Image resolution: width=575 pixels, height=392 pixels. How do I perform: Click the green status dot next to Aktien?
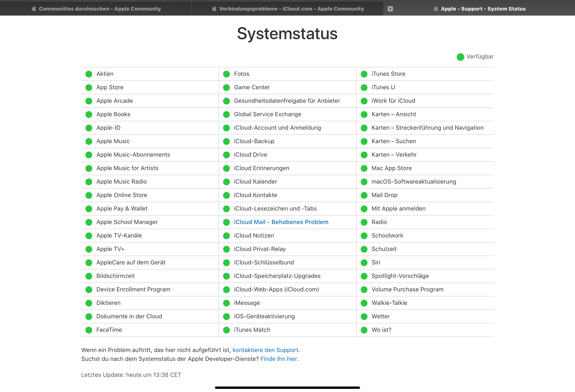[89, 74]
